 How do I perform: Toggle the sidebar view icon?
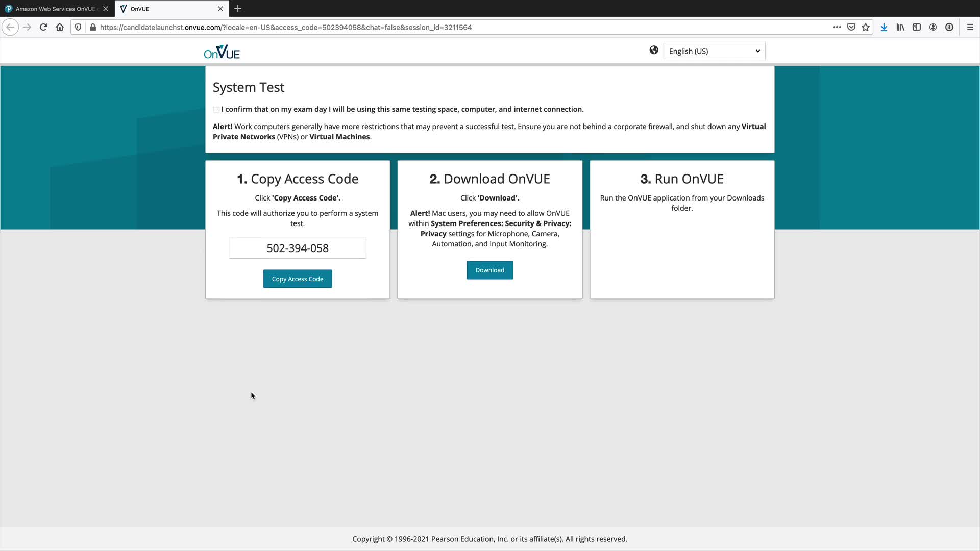point(917,27)
